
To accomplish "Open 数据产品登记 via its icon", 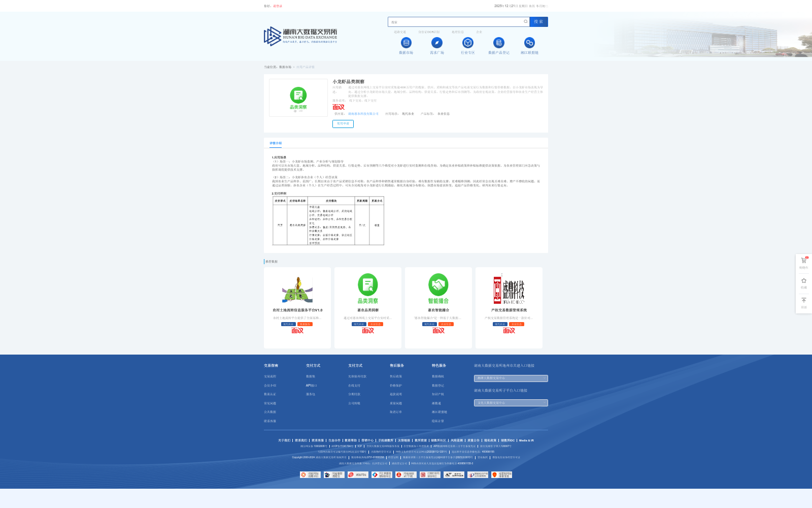I will click(x=499, y=44).
